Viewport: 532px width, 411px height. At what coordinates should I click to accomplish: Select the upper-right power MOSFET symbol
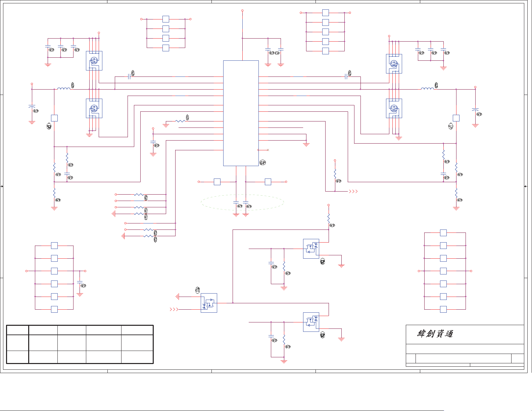pyautogui.click(x=394, y=64)
